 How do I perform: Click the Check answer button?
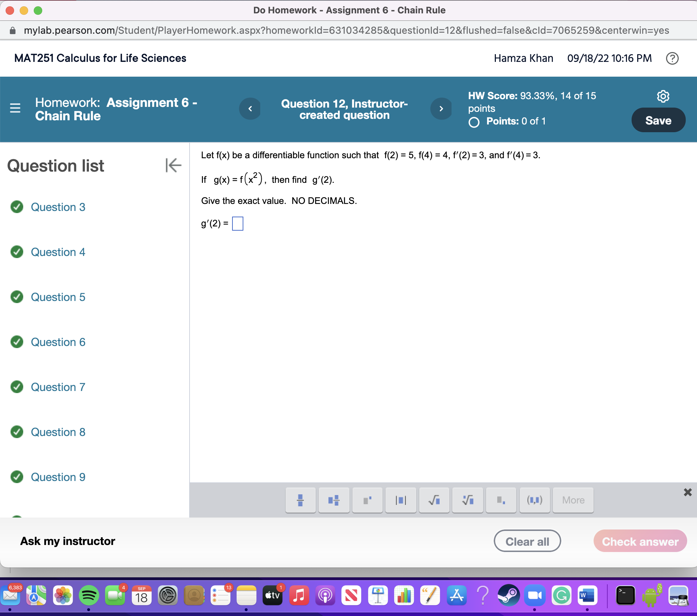click(x=640, y=541)
